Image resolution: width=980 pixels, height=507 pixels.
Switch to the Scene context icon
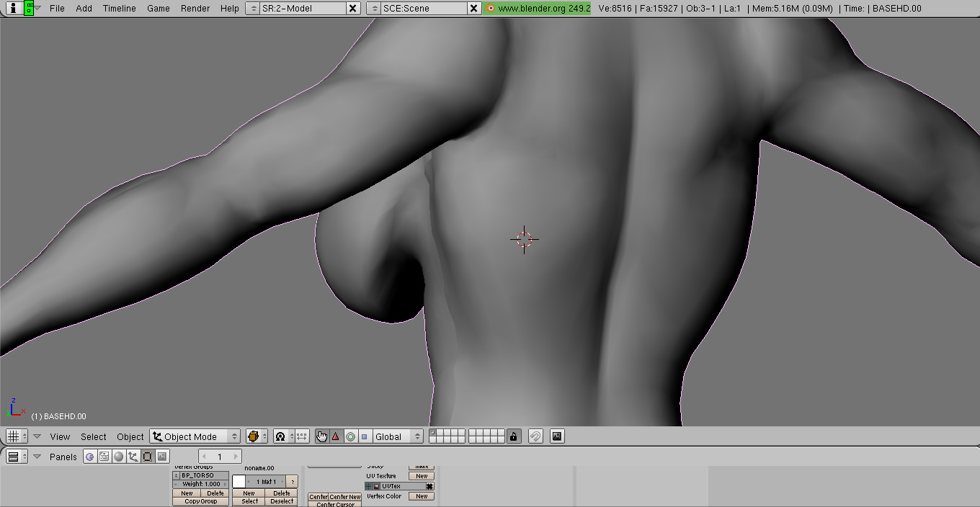162,457
